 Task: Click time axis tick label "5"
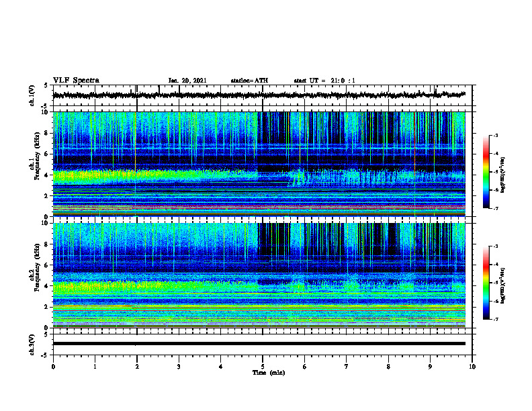[x=263, y=367]
